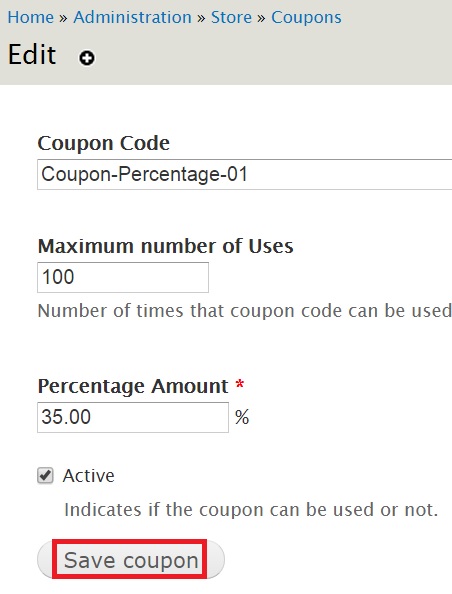Select the Percentage Amount input box
The height and width of the screenshot is (594, 452).
pyautogui.click(x=133, y=417)
